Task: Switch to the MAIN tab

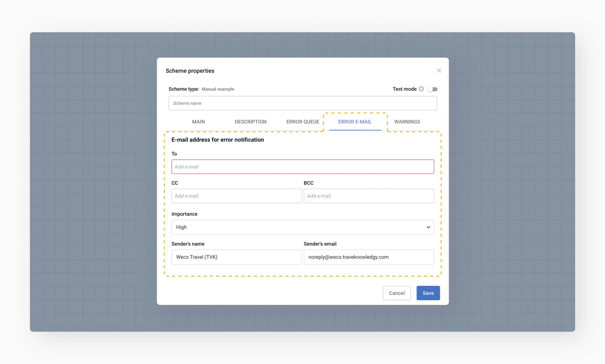Action: (198, 122)
